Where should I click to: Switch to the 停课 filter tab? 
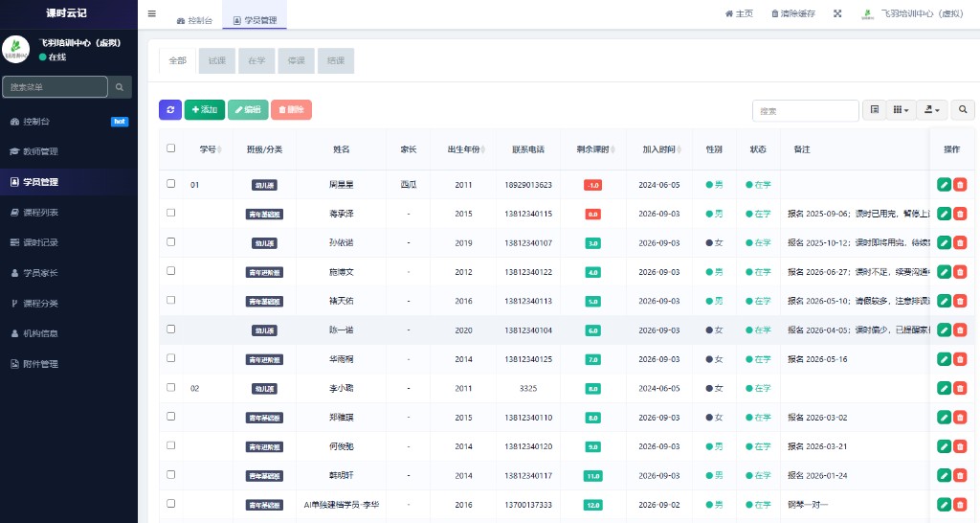297,60
